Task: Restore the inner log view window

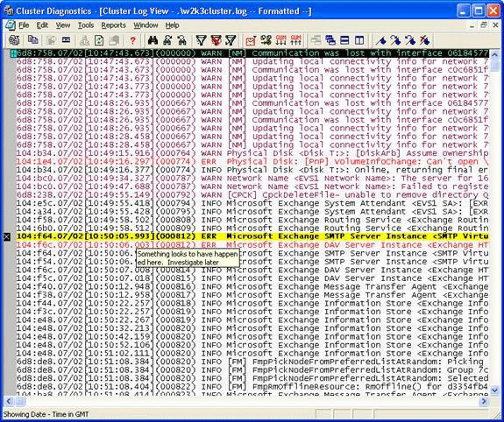Action: (484, 25)
